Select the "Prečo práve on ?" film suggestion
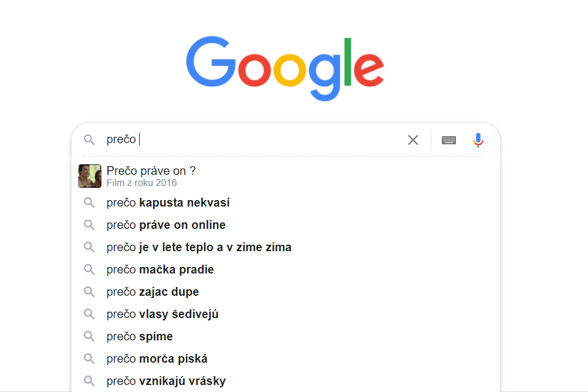Screen dimensions: 588x392 [x=286, y=176]
